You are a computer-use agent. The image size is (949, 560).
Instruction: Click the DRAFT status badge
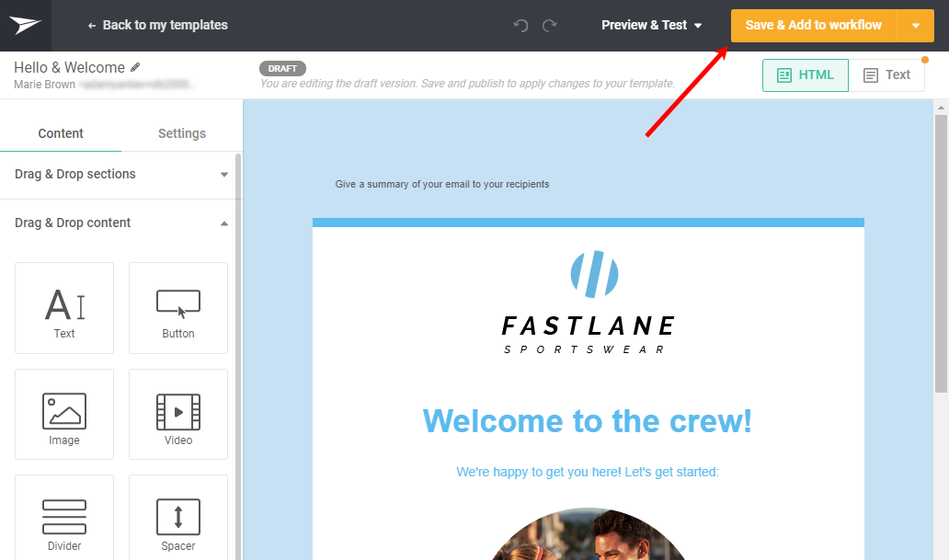click(282, 68)
